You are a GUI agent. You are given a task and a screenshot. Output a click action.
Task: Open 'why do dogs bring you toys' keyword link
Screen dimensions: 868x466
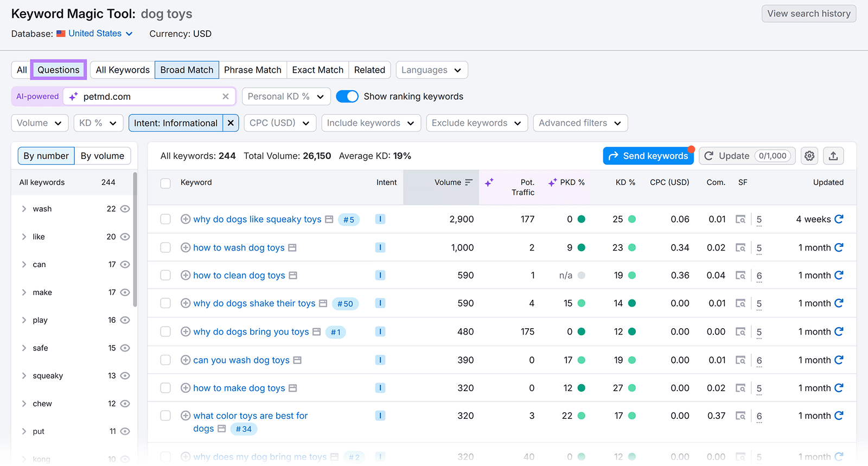(251, 332)
